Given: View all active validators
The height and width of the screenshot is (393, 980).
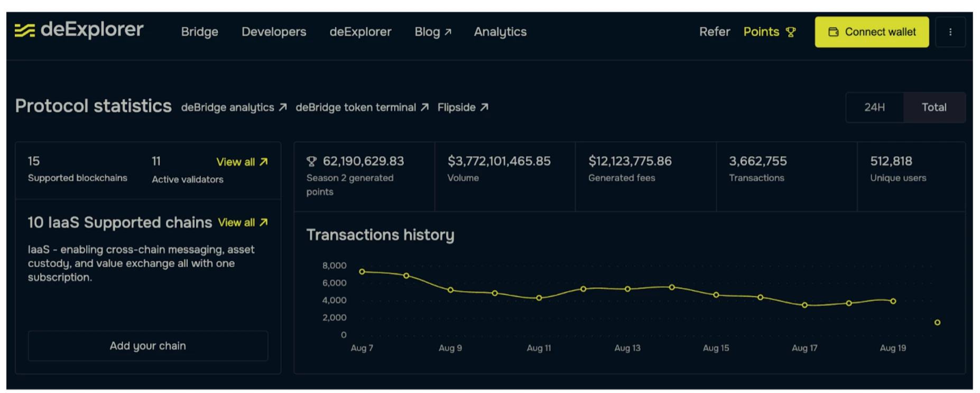Looking at the screenshot, I should [x=242, y=162].
